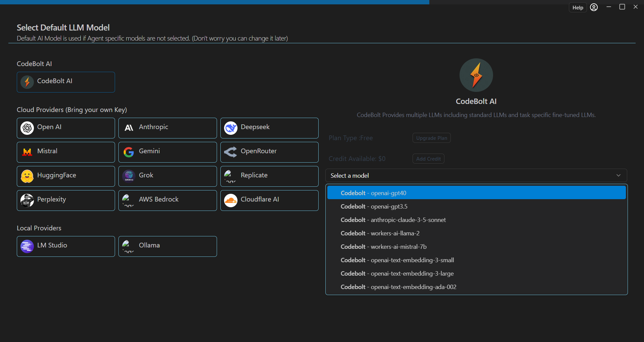Click the CodeBolt AI lightning bolt icon
The image size is (644, 342).
click(x=27, y=82)
